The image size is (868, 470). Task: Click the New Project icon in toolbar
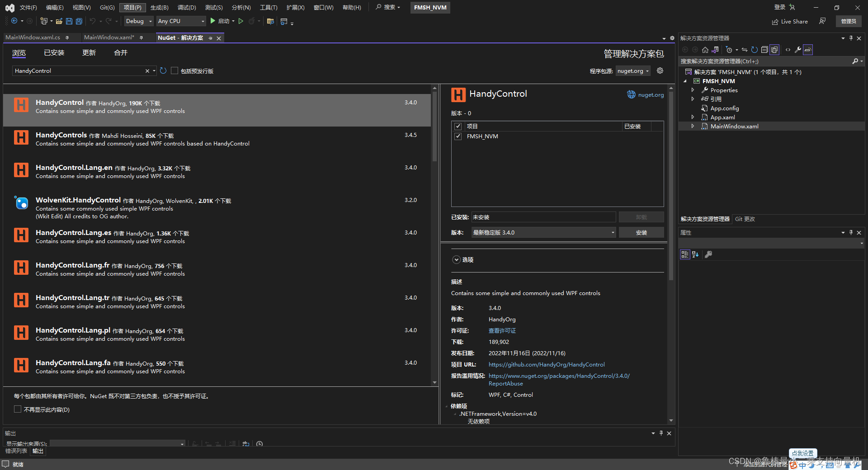(44, 21)
